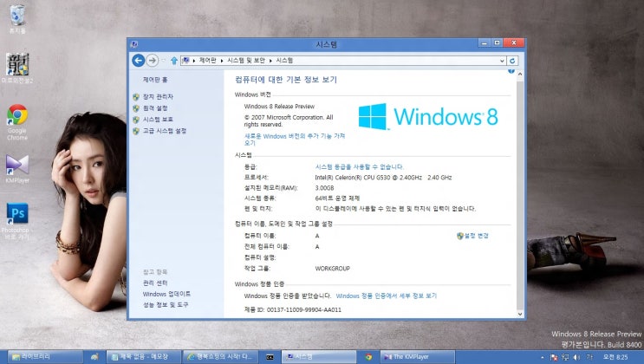Open the Recycle Bin desktop icon
The height and width of the screenshot is (364, 644).
coord(17,18)
